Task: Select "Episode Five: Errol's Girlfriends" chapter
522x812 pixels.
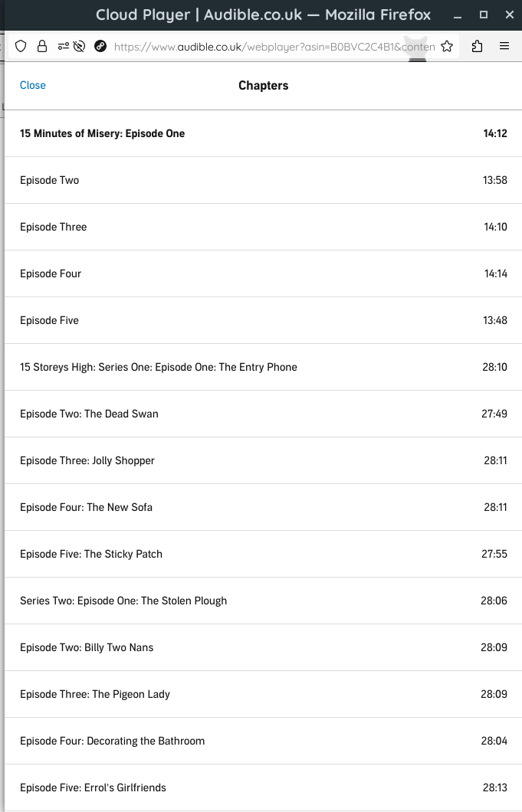Action: coord(261,787)
